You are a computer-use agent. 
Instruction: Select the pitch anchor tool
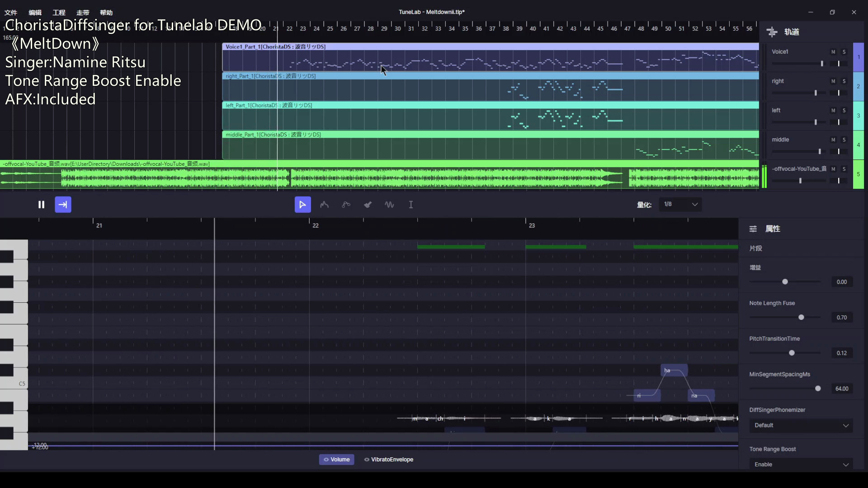[x=346, y=205]
